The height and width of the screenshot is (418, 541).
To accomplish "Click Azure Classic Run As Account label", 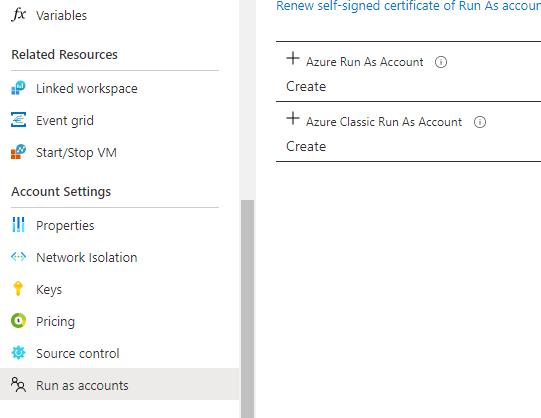I will [x=384, y=122].
